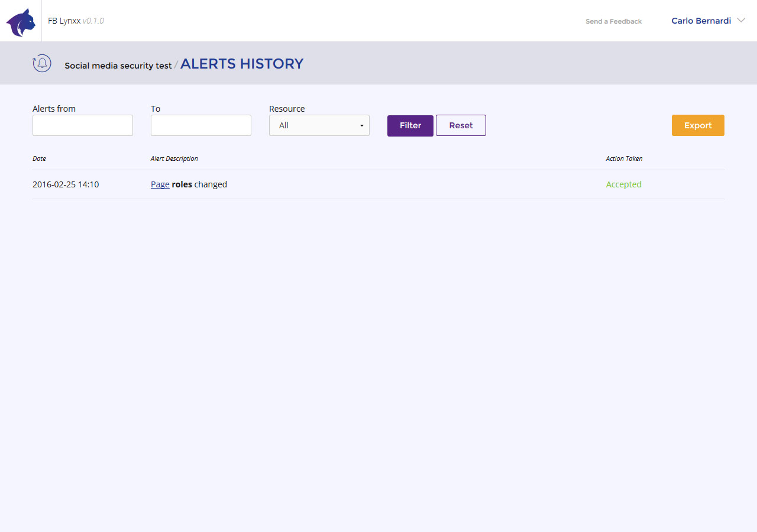This screenshot has height=532, width=757.
Task: Open the Resource dropdown set to All
Action: click(x=319, y=125)
